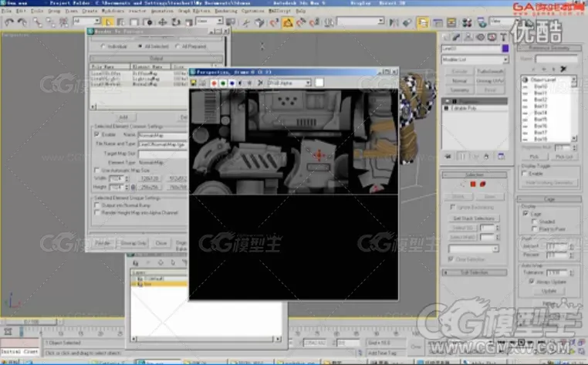Click the Redo arrow in main toolbar
This screenshot has height=365, width=588.
point(22,22)
